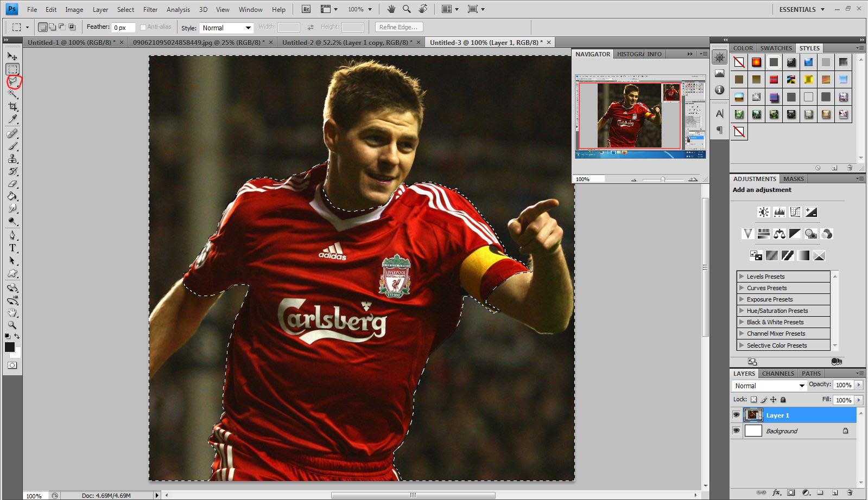Switch to the Swatches tab
Screen dimensions: 868x500
pos(776,48)
